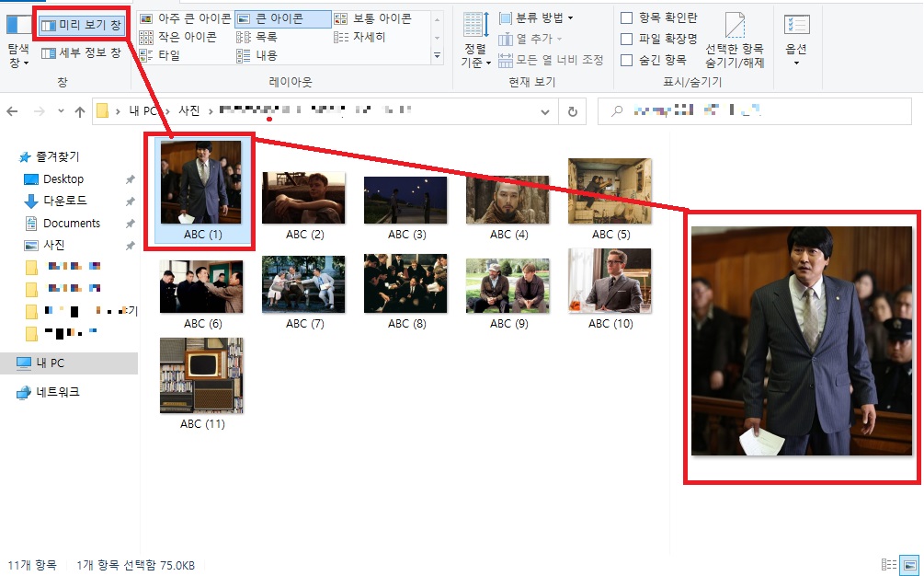Viewport: 924px width, 576px height.
Task: Click 선택한 항목 숨기기/해제 button
Action: point(735,40)
